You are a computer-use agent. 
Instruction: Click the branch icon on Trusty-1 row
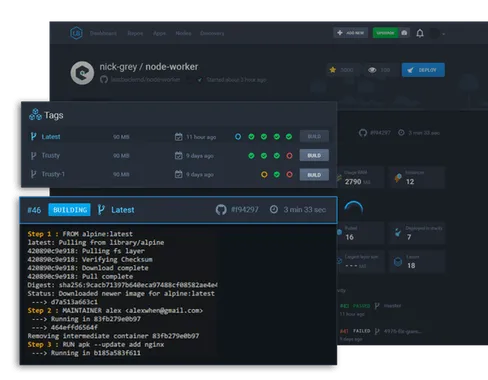coord(33,174)
